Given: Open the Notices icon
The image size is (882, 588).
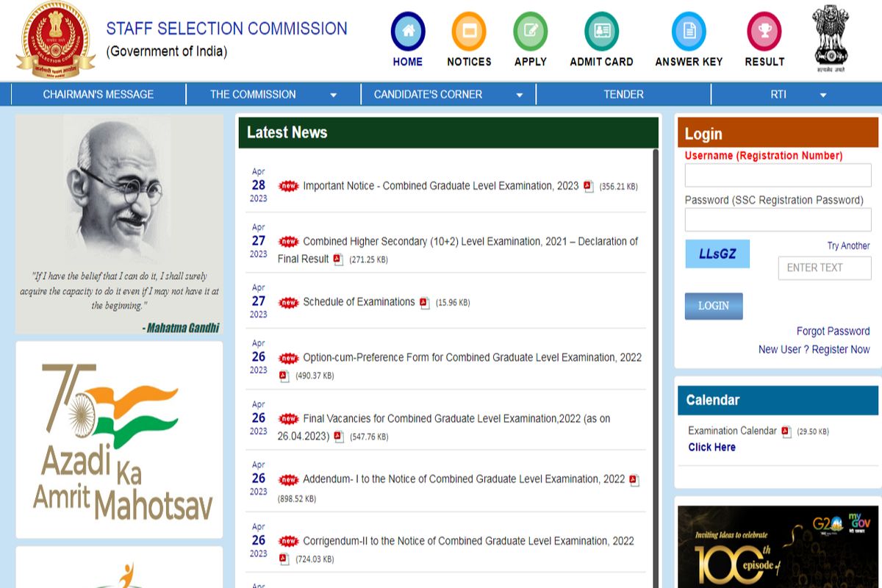Looking at the screenshot, I should tap(469, 32).
